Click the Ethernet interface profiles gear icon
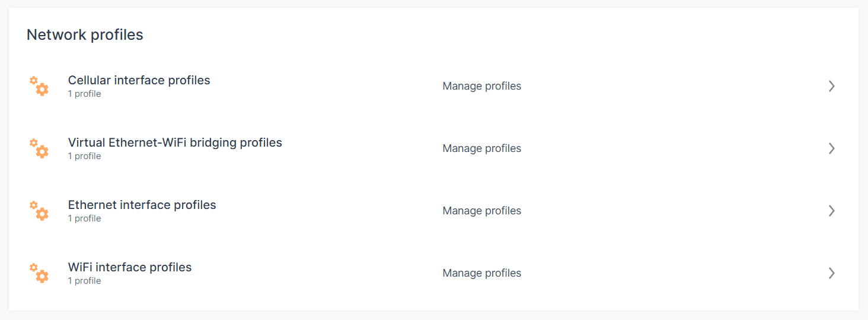This screenshot has width=868, height=320. [x=39, y=211]
